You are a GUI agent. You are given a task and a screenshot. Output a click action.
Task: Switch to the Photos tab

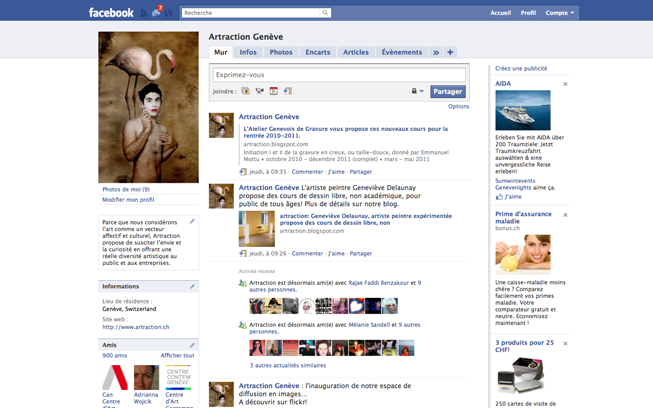281,52
